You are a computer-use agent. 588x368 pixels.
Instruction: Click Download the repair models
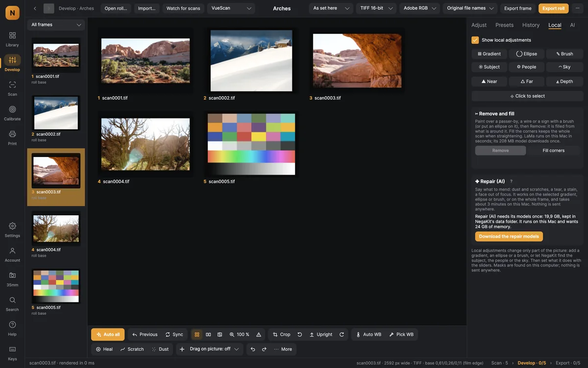tap(509, 237)
